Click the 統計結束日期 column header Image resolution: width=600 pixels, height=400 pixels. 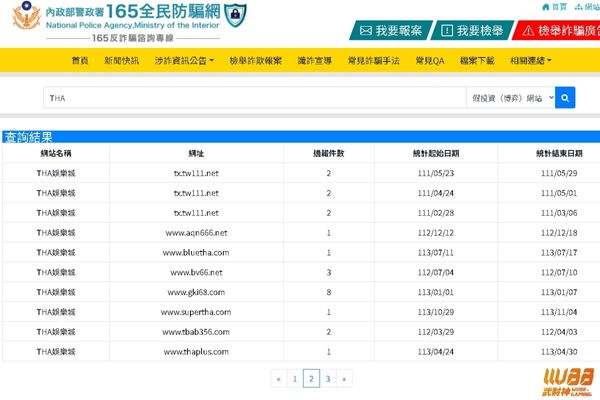click(559, 153)
